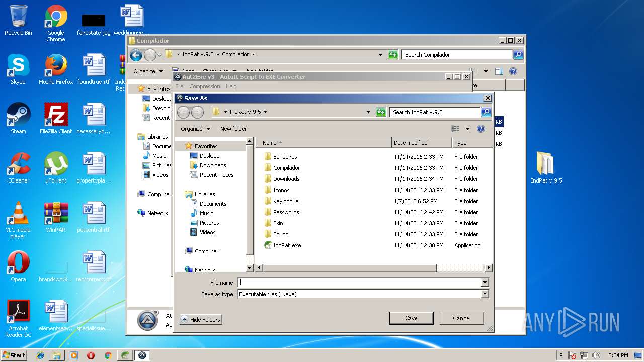Select Desktop in Save As favorites

(209, 156)
